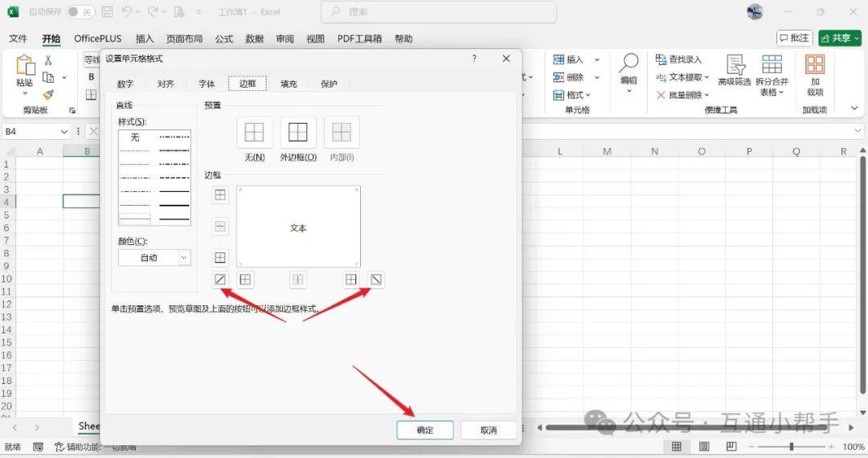Click the 搜索 search box
Image resolution: width=868 pixels, height=458 pixels.
(x=439, y=11)
